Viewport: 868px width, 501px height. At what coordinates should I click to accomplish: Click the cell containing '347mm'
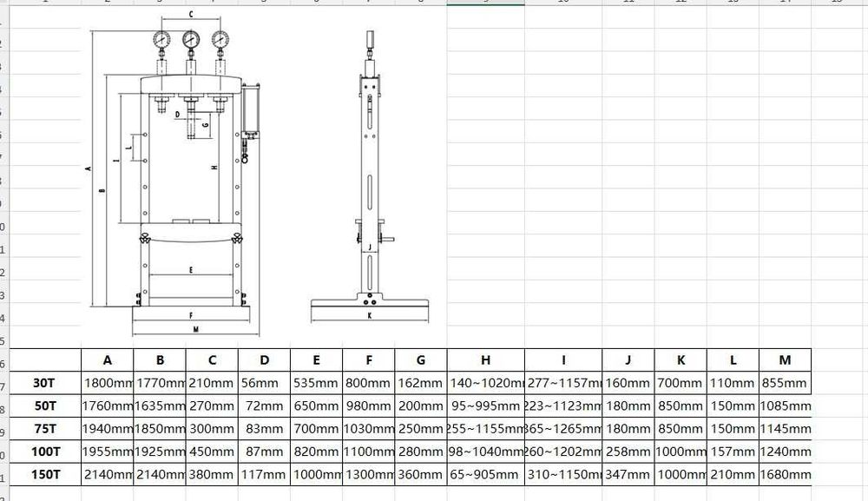tap(628, 474)
